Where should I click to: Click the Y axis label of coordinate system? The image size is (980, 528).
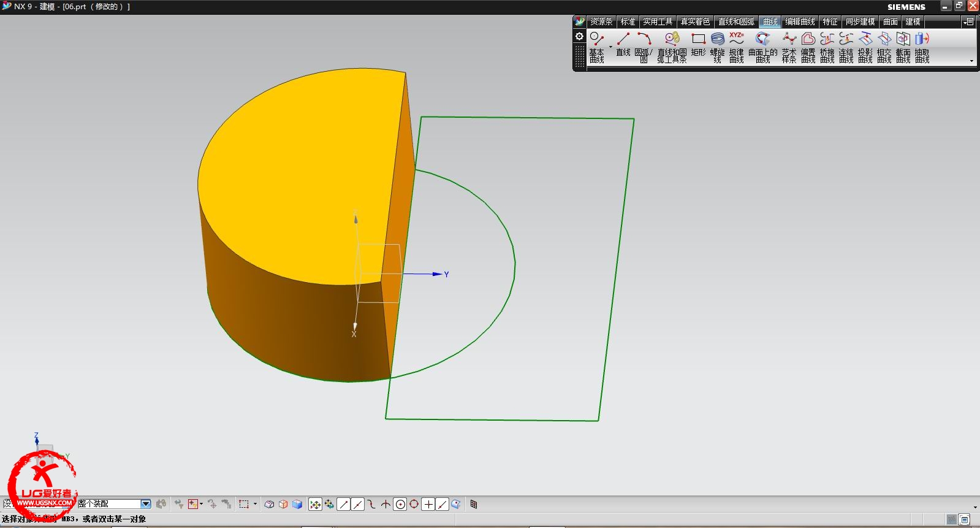point(447,274)
